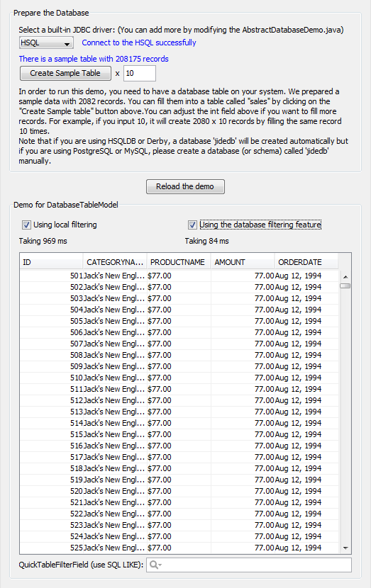Sort by the ID column header

(51, 262)
